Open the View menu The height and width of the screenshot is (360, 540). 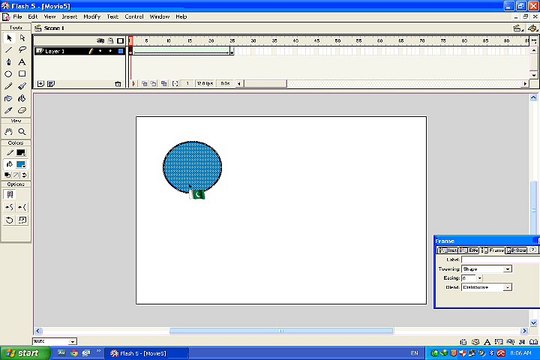pos(50,17)
